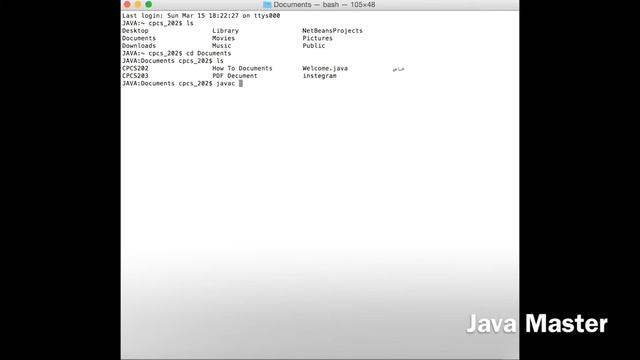Screen dimensions: 640x360
Task: Select the Arabic-named entry beside Welcome.java
Action: pos(398,69)
